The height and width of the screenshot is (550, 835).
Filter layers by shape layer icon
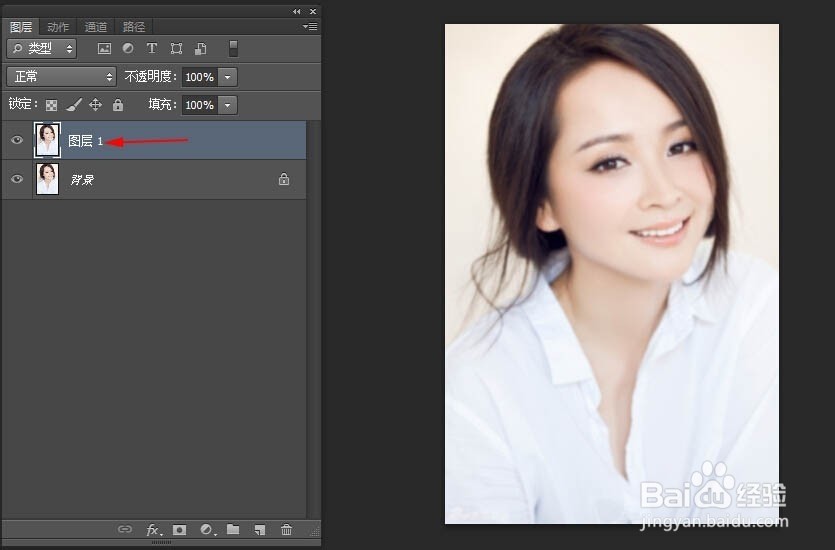pyautogui.click(x=176, y=48)
